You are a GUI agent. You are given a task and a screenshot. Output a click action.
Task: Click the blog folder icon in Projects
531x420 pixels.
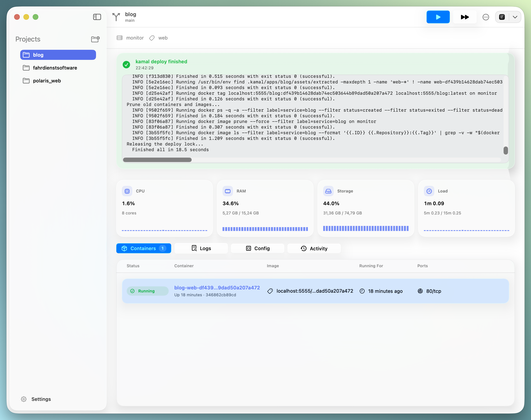(x=26, y=55)
